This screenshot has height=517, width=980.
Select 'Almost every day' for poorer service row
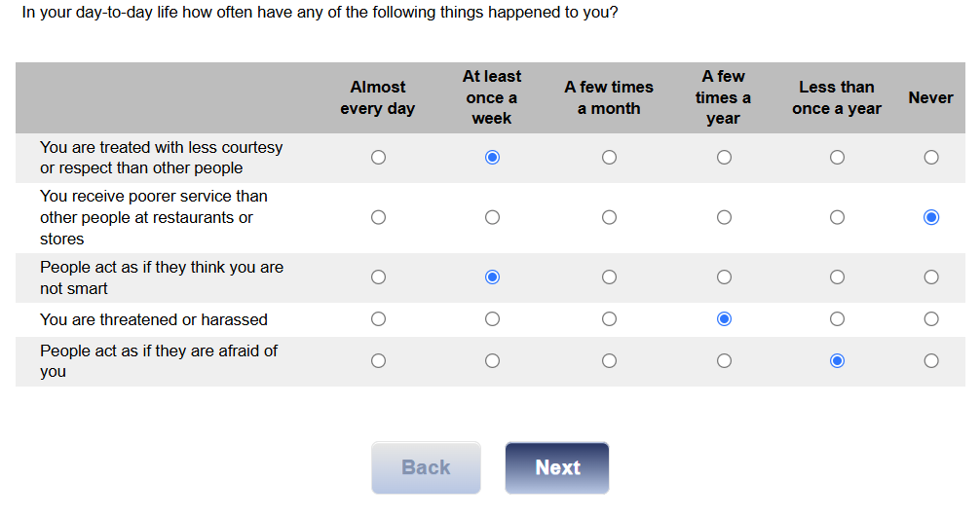click(x=378, y=217)
